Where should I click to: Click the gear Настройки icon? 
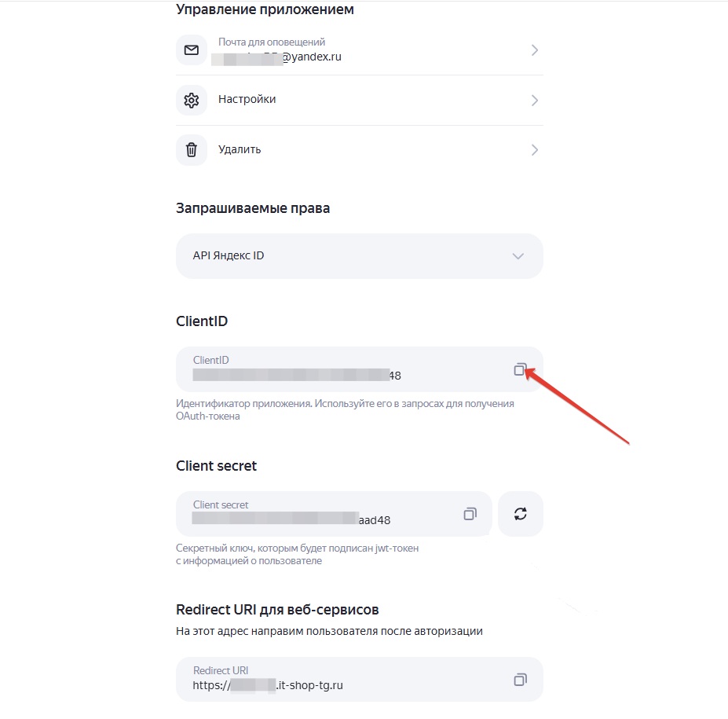192,101
